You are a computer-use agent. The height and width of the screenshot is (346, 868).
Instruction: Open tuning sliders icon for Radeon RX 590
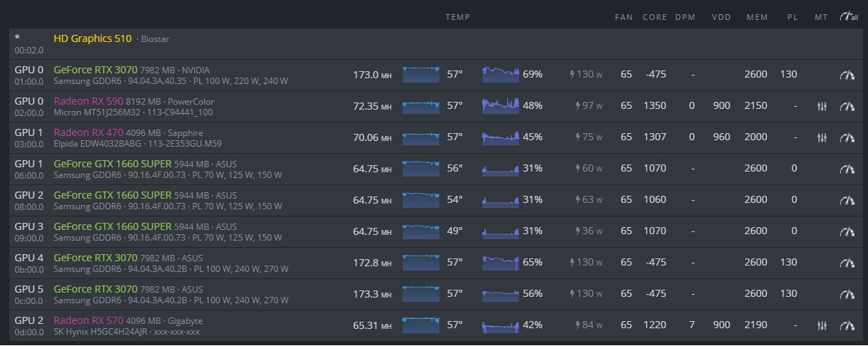point(822,106)
